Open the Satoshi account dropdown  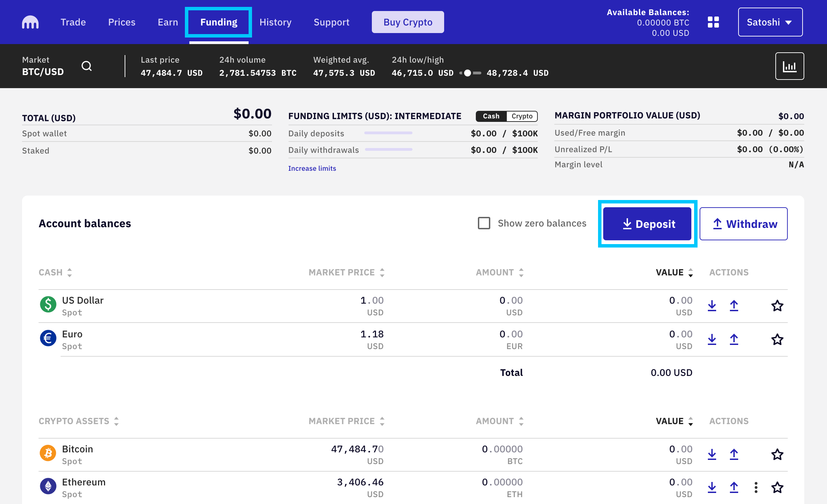pos(770,22)
